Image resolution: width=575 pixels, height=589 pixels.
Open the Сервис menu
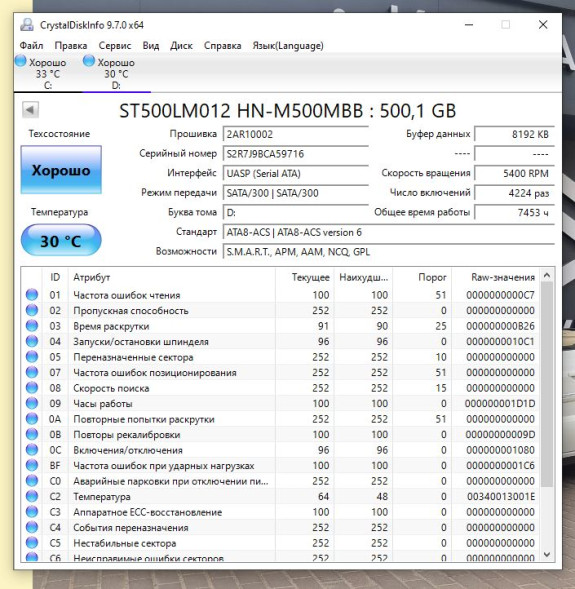pyautogui.click(x=115, y=46)
